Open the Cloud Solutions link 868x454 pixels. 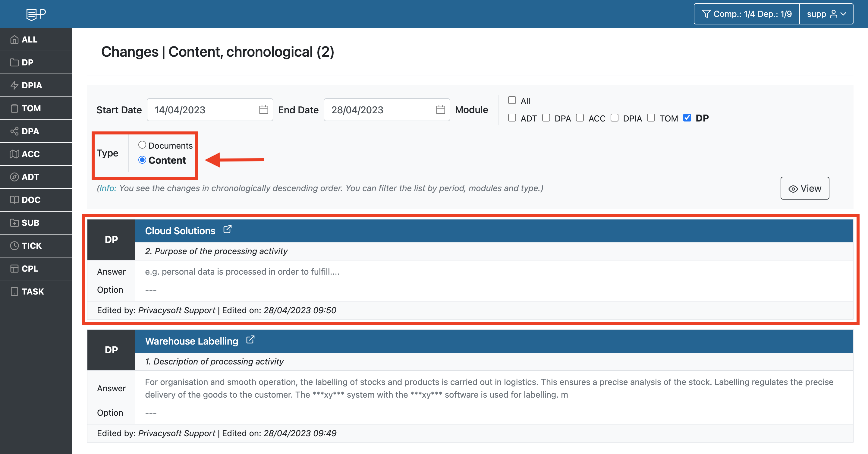click(x=180, y=231)
